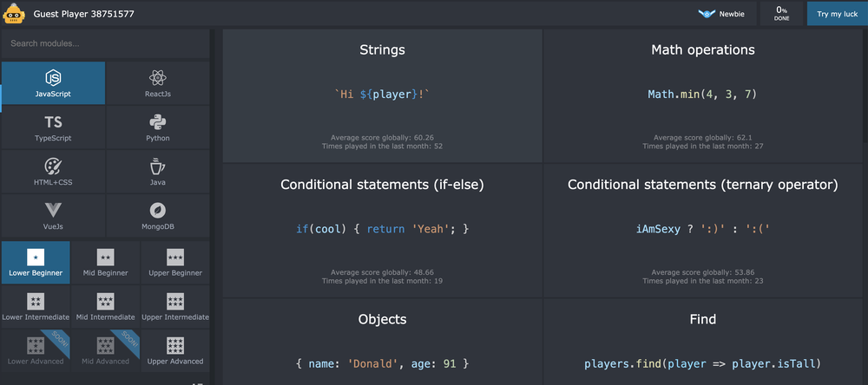Viewport: 868px width, 385px height.
Task: Choose the ReactJs module icon
Action: tap(157, 77)
